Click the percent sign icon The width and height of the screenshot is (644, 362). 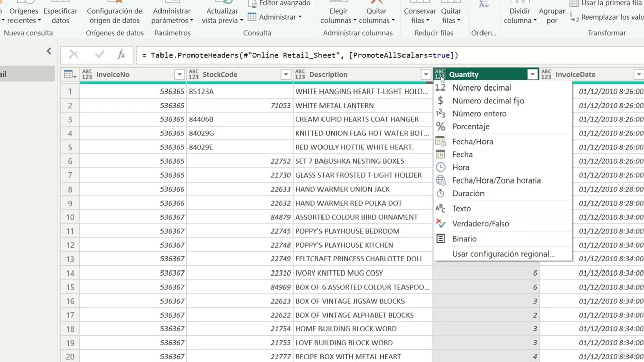(440, 127)
